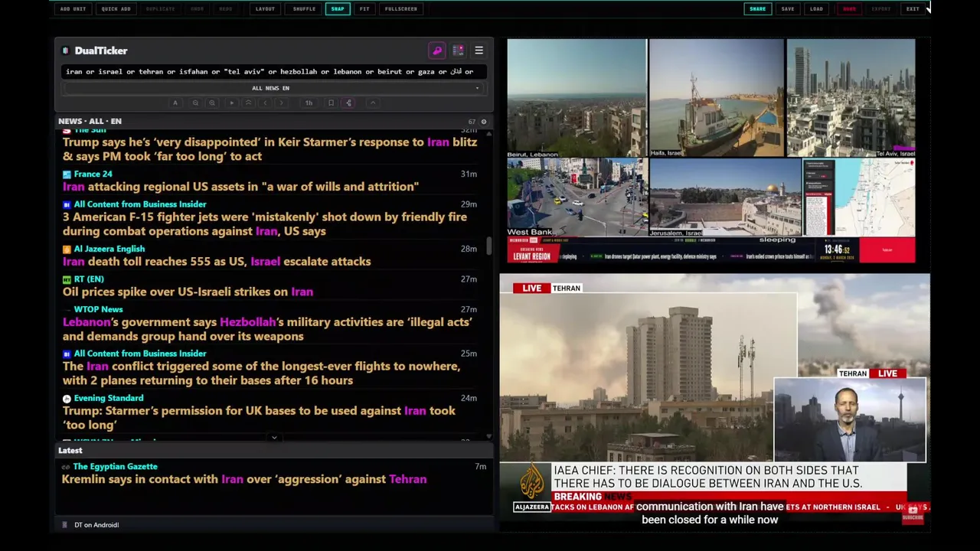Click the bookmark icon in ticker toolbar
This screenshot has width=980, height=551.
331,103
